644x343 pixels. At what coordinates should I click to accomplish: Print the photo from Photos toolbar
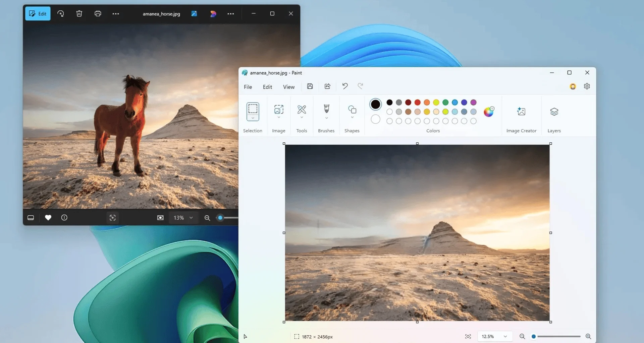[x=98, y=14]
